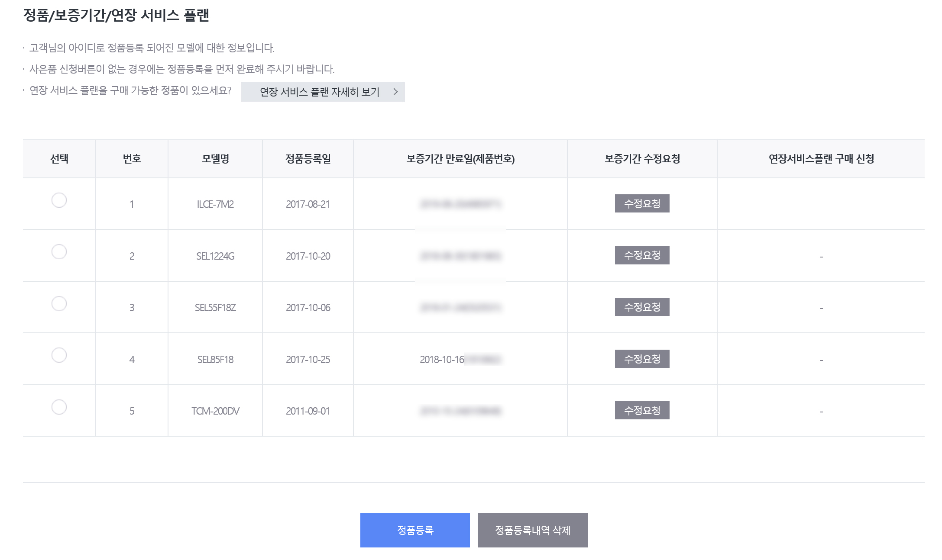The width and height of the screenshot is (942, 560).
Task: Select radio button for ILCE-7M2 row
Action: [59, 200]
